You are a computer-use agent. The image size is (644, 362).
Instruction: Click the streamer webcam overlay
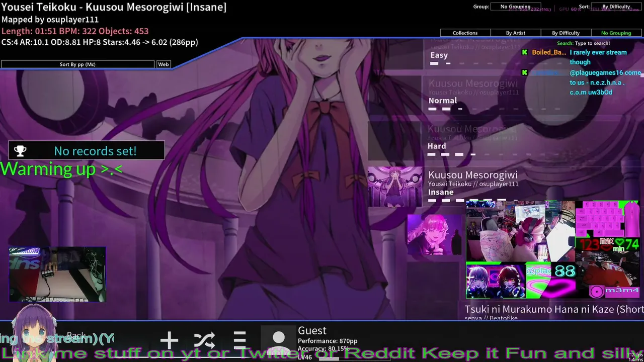pyautogui.click(x=520, y=231)
